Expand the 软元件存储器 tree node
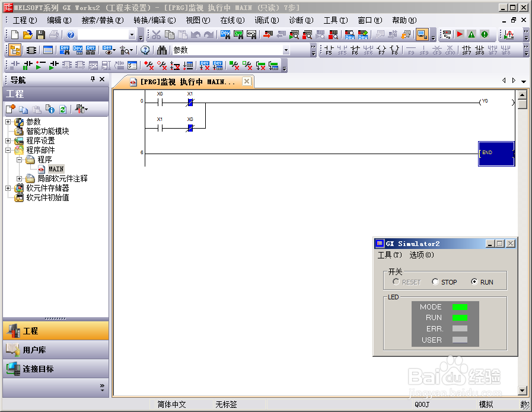Image resolution: width=532 pixels, height=412 pixels. tap(8, 188)
